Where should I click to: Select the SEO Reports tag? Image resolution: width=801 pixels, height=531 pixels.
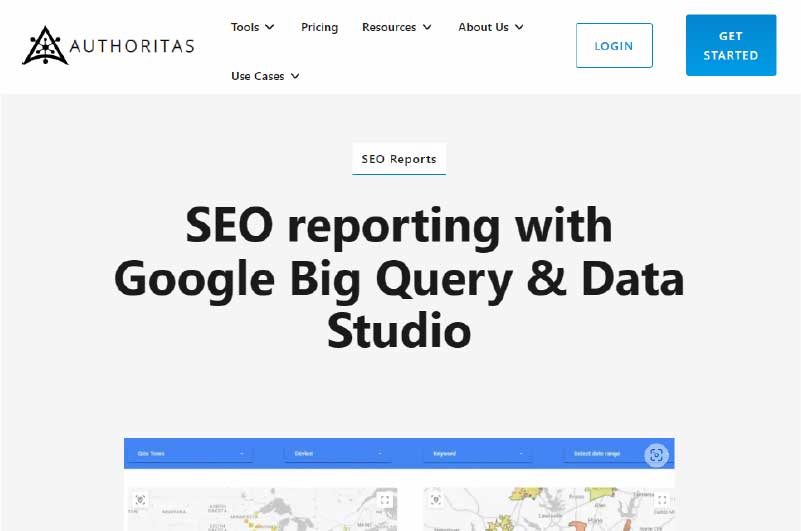click(399, 159)
